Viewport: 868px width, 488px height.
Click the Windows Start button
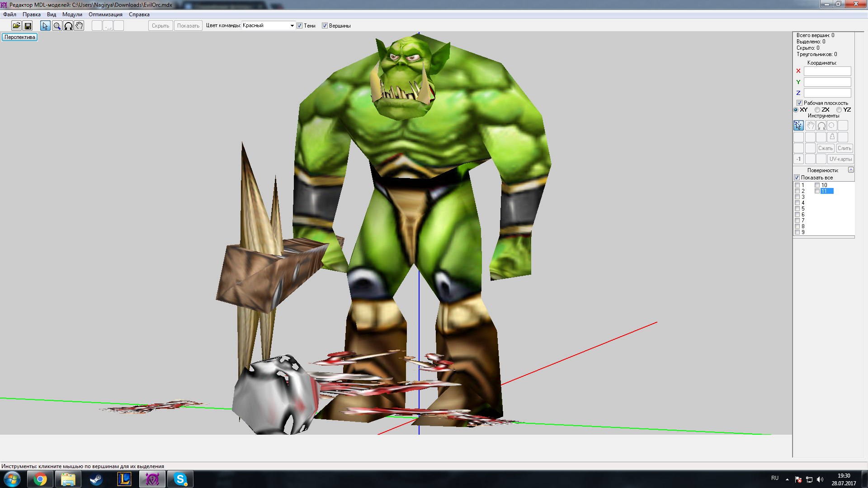12,479
